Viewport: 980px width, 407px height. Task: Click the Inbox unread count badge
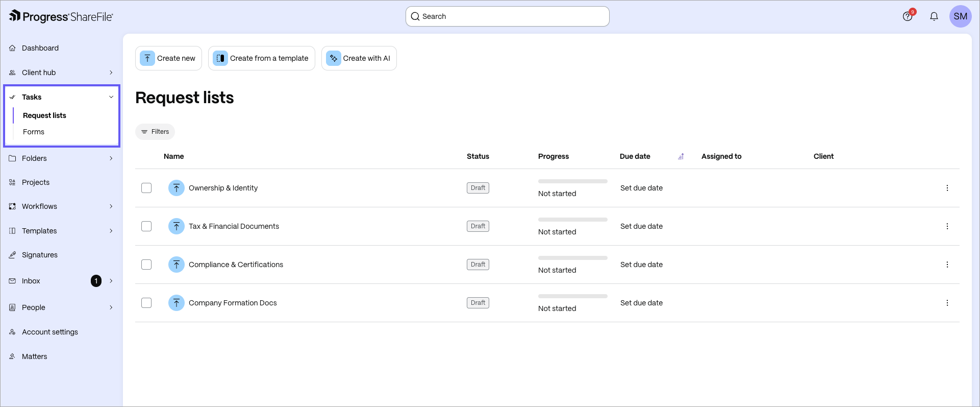[96, 281]
